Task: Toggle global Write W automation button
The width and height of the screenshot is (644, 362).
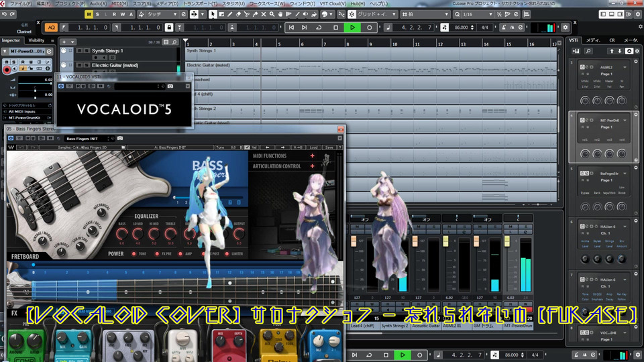Action: coord(123,14)
